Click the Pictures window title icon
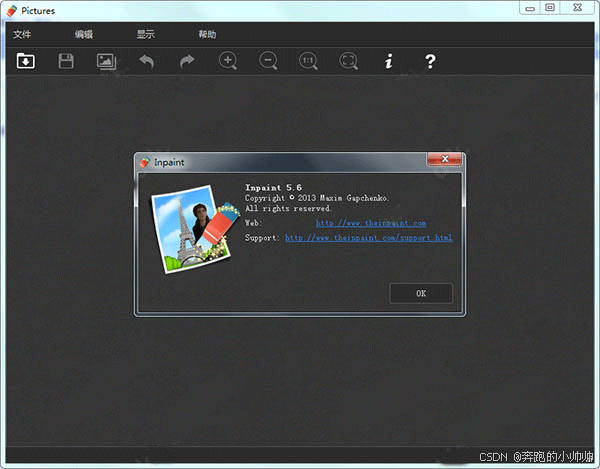The height and width of the screenshot is (469, 600). pos(12,11)
